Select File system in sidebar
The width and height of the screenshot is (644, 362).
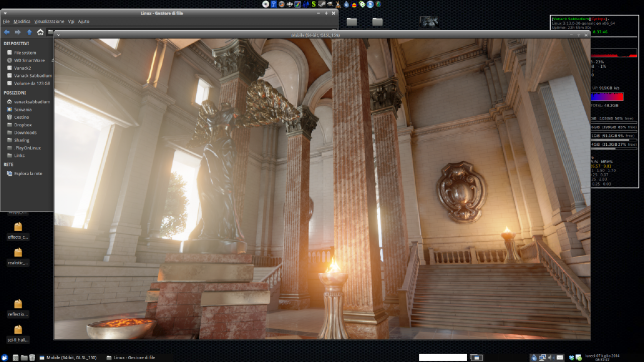(x=25, y=53)
